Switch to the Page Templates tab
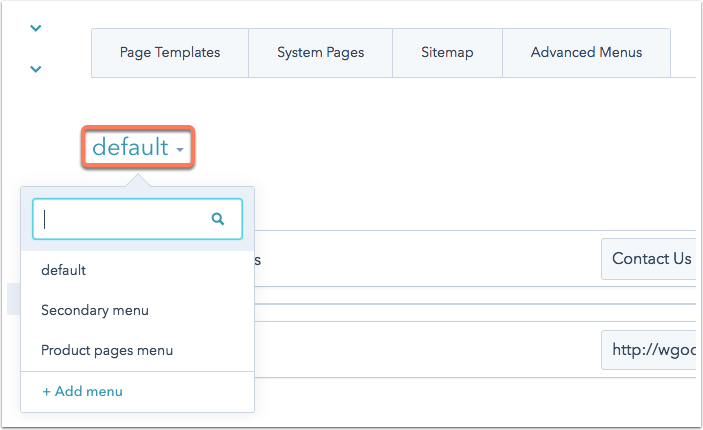Image resolution: width=703 pixels, height=430 pixels. tap(170, 52)
